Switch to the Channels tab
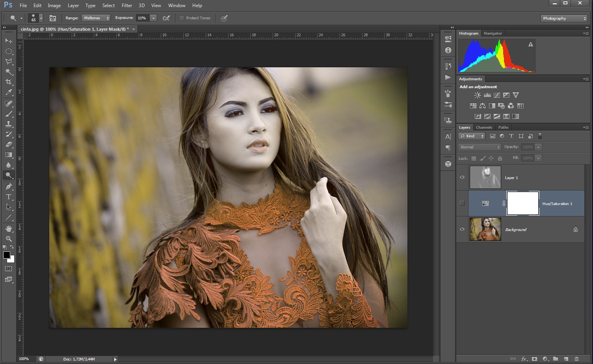This screenshot has width=593, height=364. [484, 127]
